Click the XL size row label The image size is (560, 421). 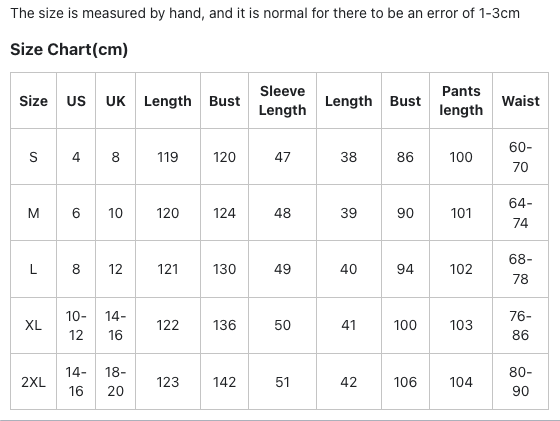click(x=33, y=325)
